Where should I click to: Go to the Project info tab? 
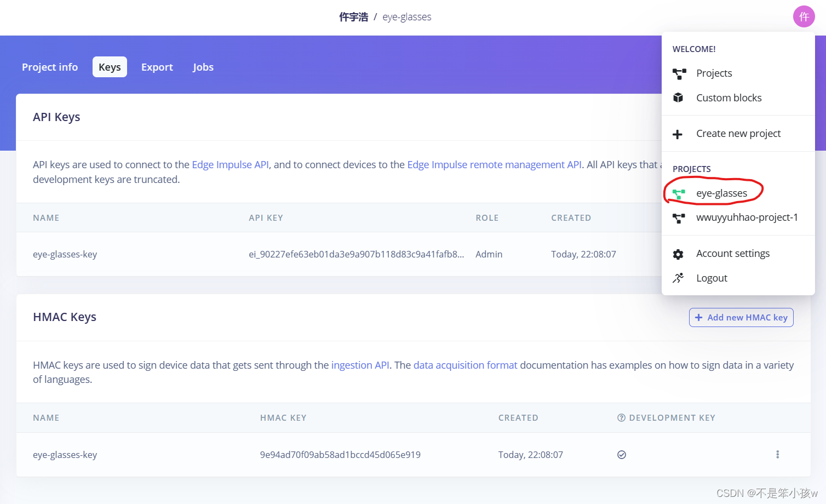pyautogui.click(x=49, y=67)
